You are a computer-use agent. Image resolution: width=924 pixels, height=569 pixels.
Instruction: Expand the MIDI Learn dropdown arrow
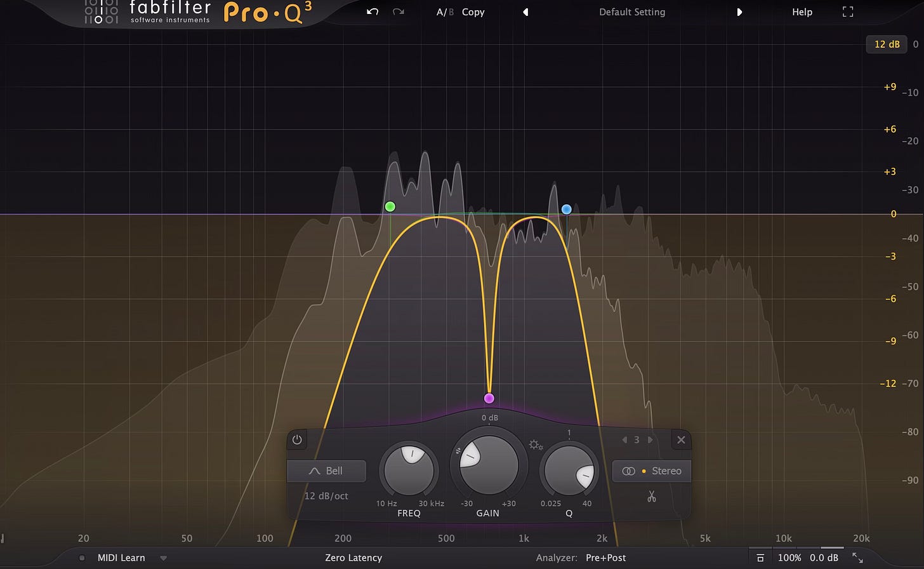coord(164,558)
